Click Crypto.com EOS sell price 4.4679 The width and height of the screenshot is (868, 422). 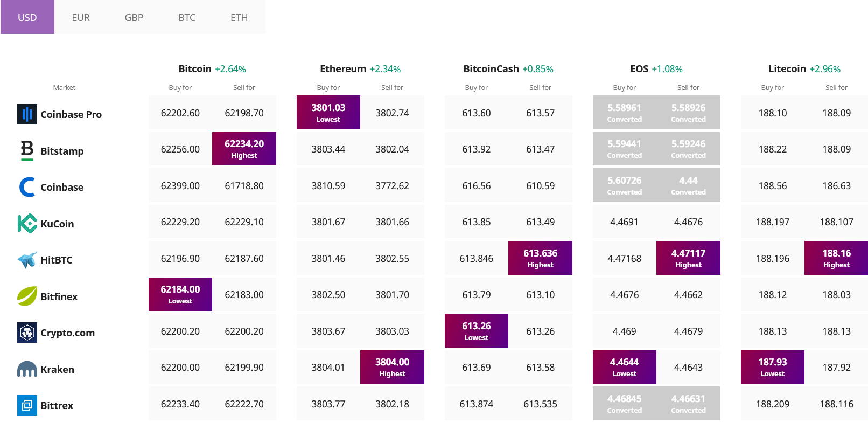pos(689,331)
